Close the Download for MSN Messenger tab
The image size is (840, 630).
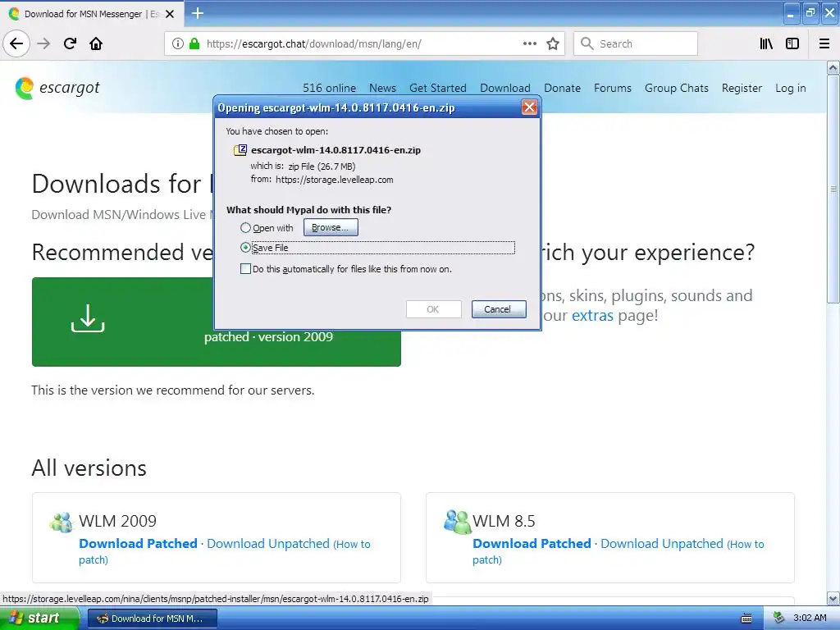(x=170, y=14)
